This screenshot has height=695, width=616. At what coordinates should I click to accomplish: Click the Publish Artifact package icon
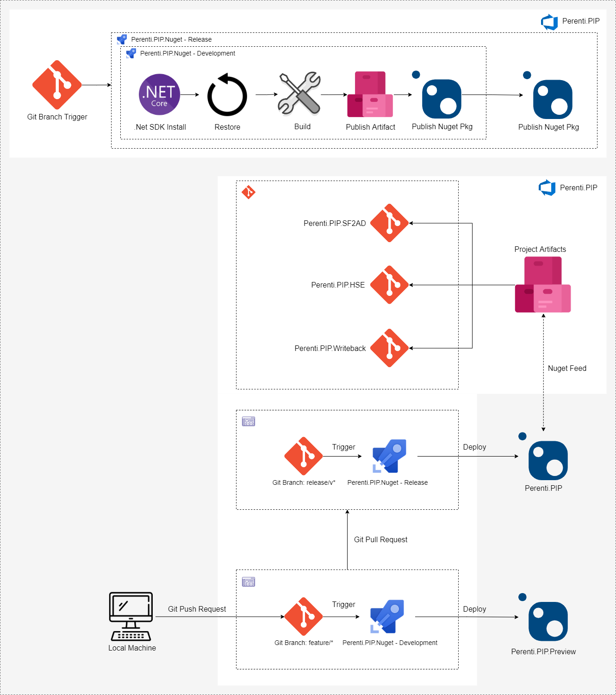(370, 94)
